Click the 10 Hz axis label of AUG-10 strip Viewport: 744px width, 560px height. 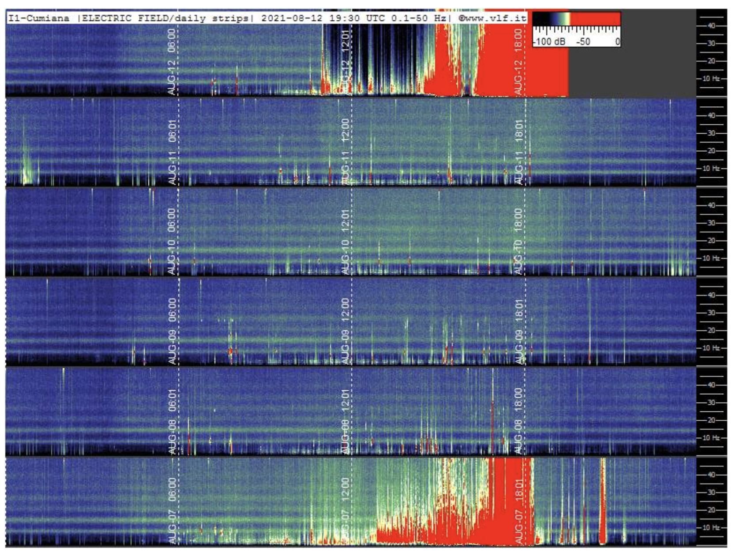click(x=711, y=258)
